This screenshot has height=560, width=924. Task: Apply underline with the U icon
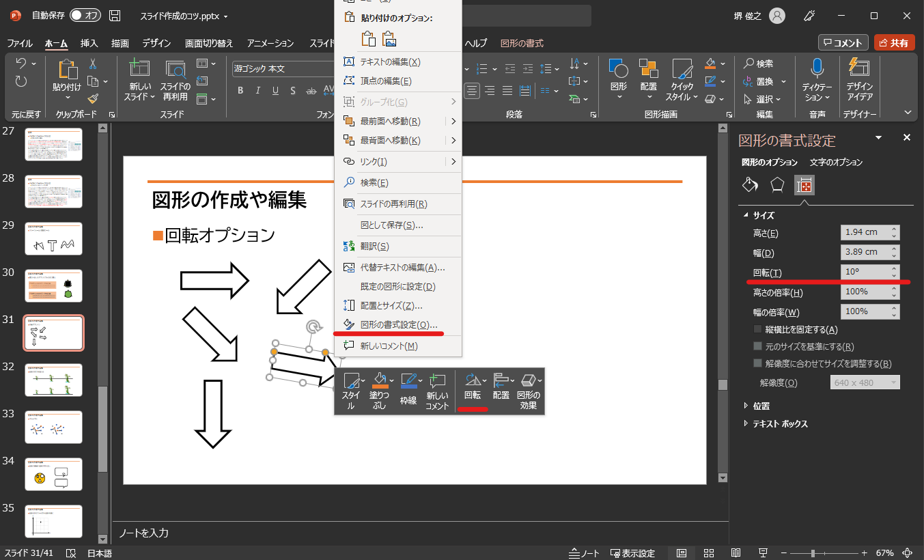276,91
